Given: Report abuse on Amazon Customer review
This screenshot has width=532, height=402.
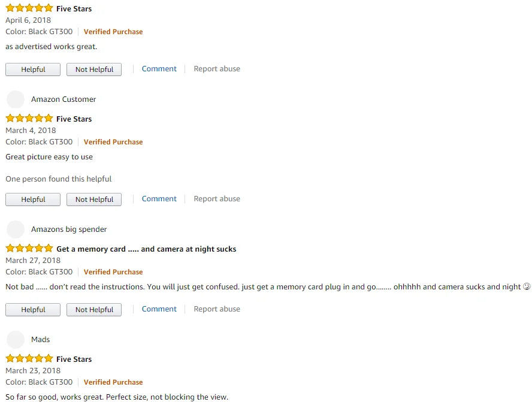Looking at the screenshot, I should click(x=217, y=199).
